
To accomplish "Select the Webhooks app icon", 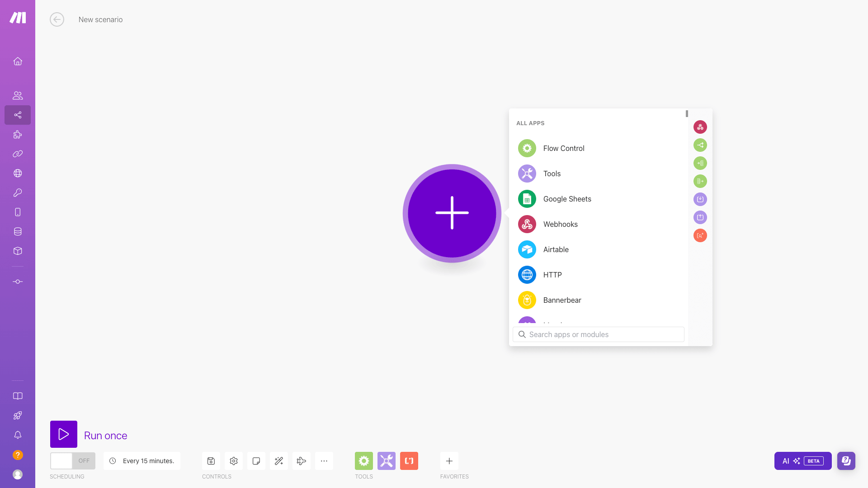I will coord(528,224).
